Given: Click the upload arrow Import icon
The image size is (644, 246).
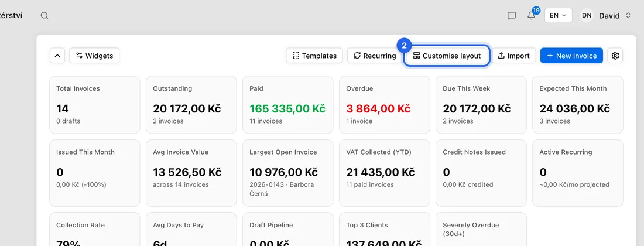Looking at the screenshot, I should 501,56.
